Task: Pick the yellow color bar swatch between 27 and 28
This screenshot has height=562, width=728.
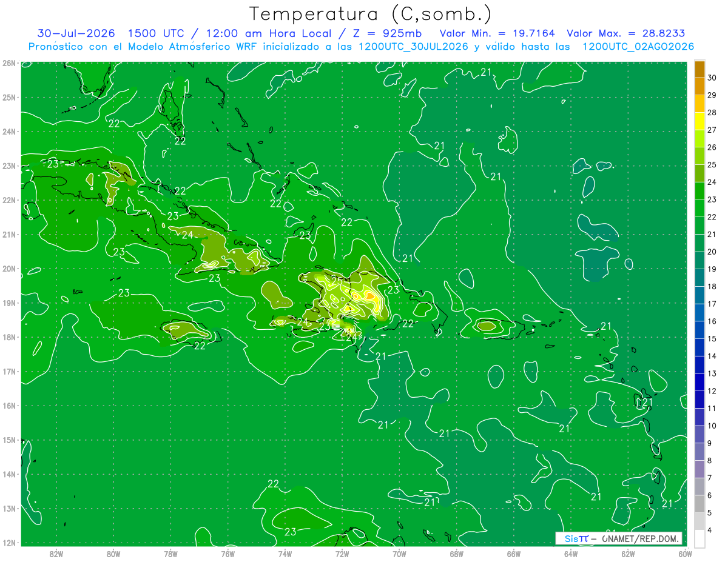Action: tap(699, 121)
